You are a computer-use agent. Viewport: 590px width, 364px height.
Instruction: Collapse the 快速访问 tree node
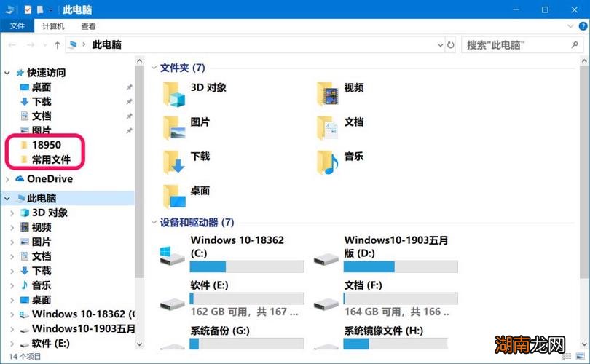(7, 73)
